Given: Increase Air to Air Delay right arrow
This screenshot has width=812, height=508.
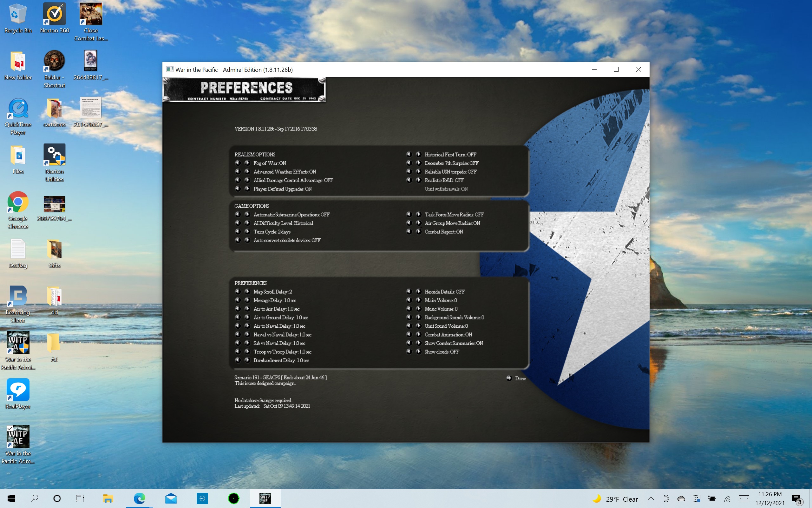Looking at the screenshot, I should (x=247, y=308).
